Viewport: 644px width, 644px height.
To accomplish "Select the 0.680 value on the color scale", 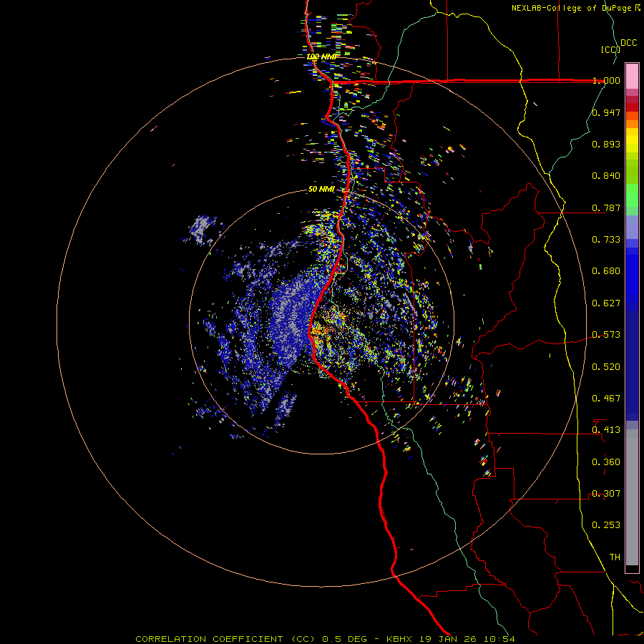I will [606, 271].
